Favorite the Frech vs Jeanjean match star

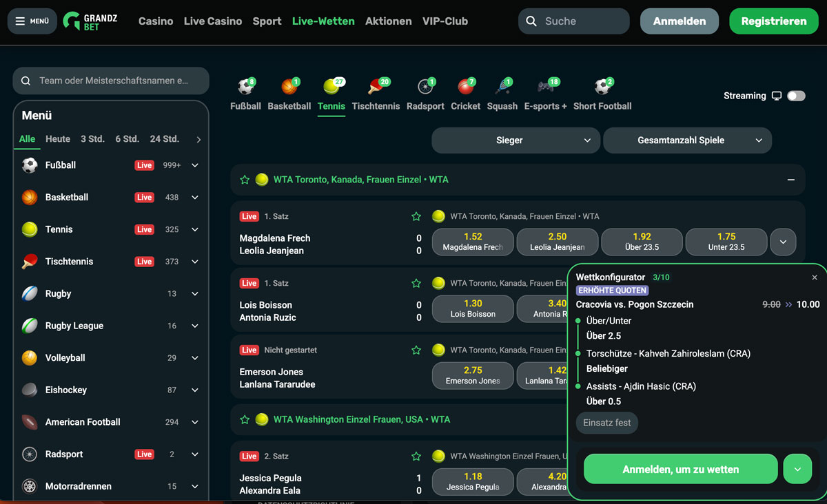(x=416, y=216)
